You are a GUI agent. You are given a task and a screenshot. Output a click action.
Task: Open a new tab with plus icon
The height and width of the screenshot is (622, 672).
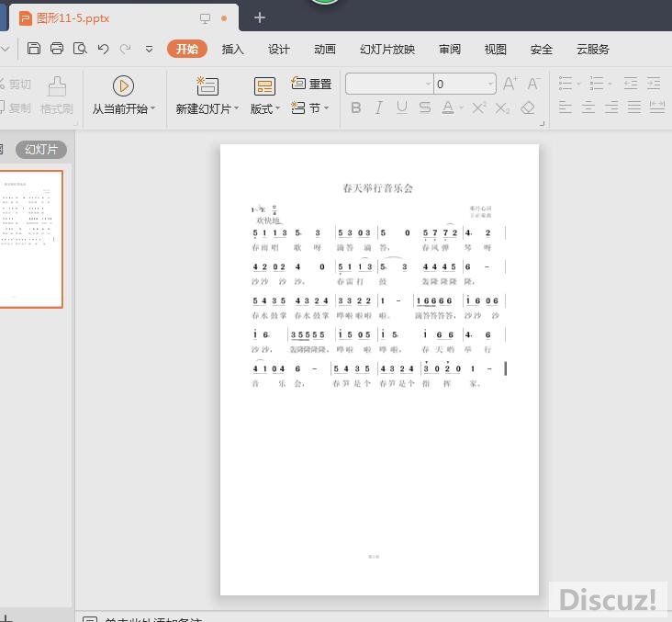[x=260, y=18]
